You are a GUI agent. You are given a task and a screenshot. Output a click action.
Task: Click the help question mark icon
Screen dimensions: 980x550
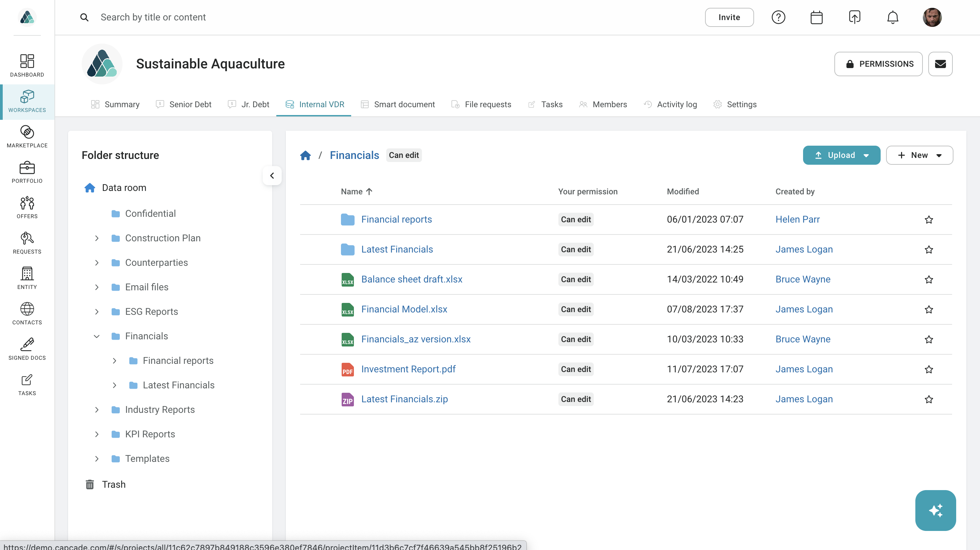pyautogui.click(x=778, y=17)
